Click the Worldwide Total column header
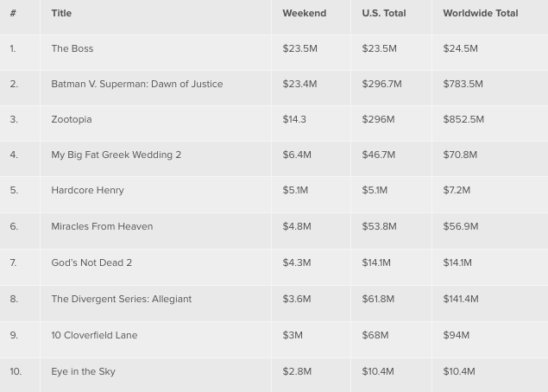548x392 pixels. pyautogui.click(x=480, y=13)
